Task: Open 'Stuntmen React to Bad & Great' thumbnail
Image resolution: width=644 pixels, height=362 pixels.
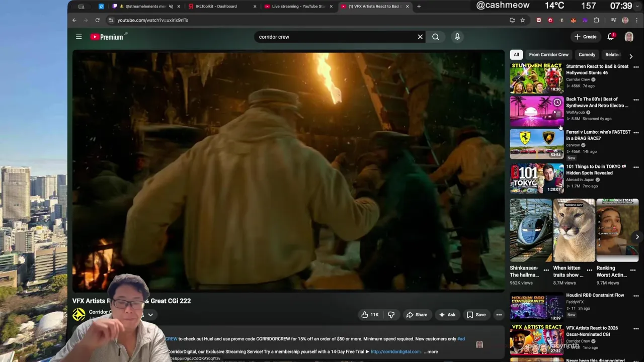Action: (537, 78)
